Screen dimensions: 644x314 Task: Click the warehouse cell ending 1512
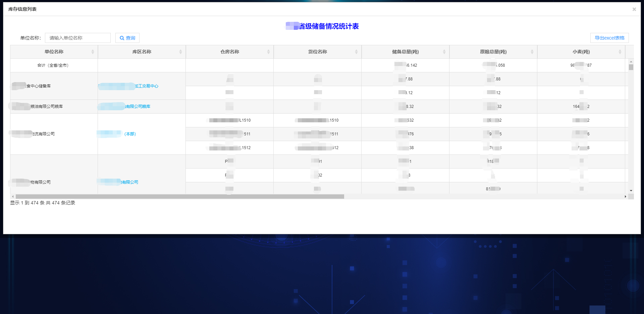point(230,148)
